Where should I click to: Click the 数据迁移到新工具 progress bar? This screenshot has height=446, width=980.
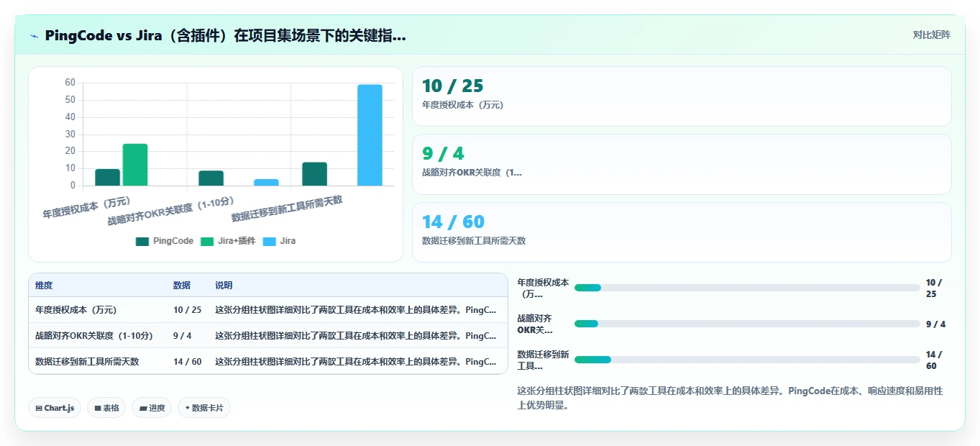pos(747,360)
